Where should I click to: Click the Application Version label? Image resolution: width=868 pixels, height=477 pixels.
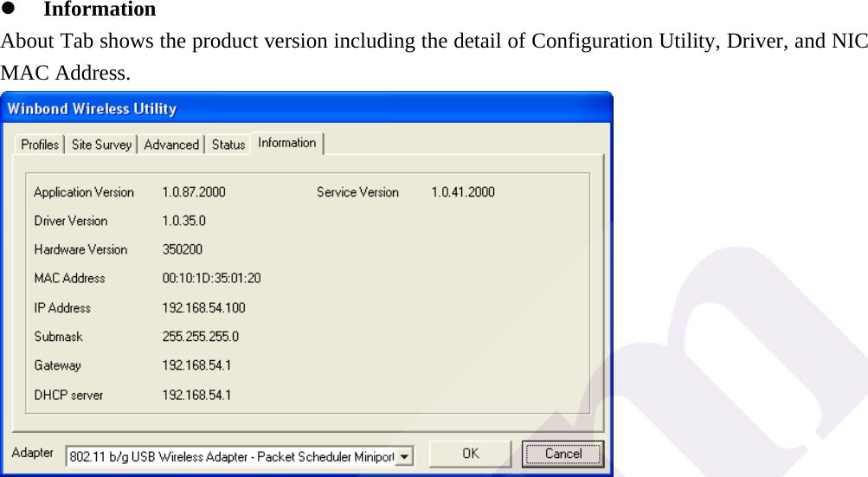pos(84,192)
